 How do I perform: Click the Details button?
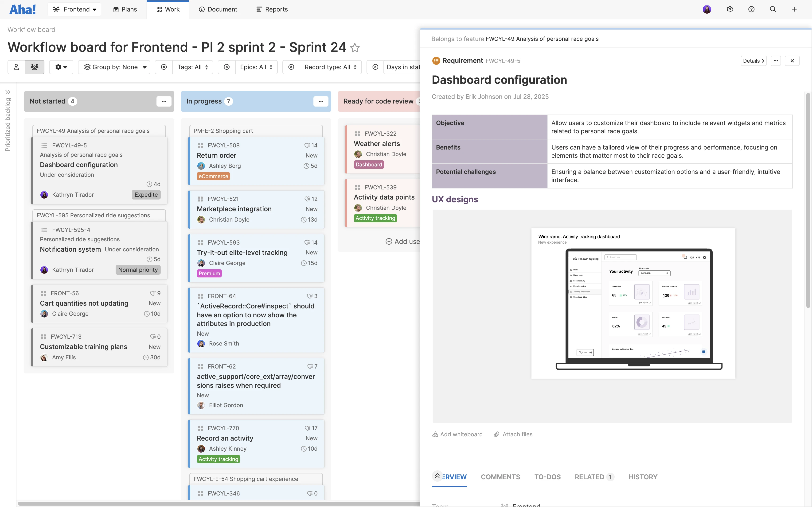753,61
